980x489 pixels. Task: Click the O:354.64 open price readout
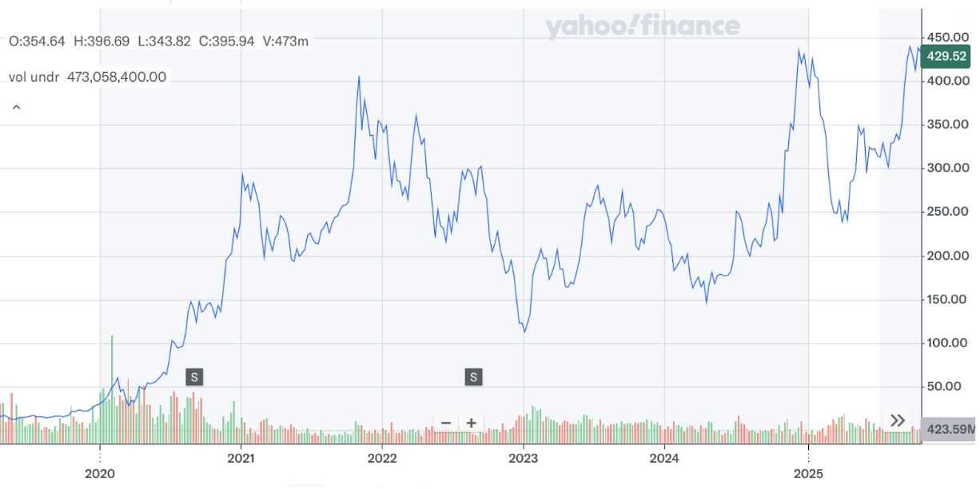pyautogui.click(x=37, y=41)
